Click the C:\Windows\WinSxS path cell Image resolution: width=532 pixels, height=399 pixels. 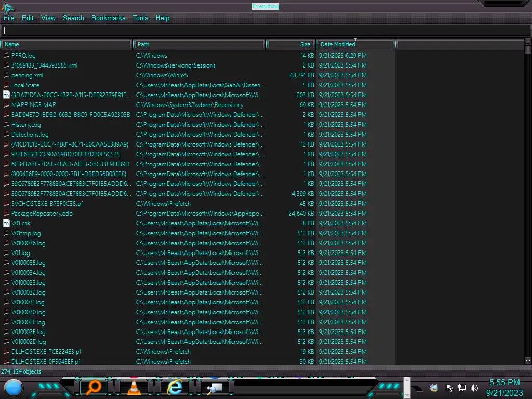pyautogui.click(x=162, y=75)
